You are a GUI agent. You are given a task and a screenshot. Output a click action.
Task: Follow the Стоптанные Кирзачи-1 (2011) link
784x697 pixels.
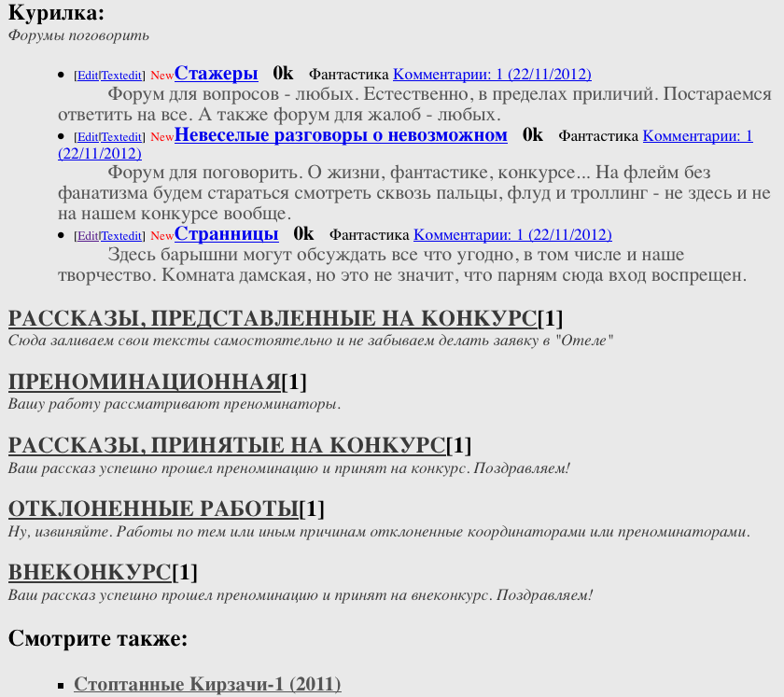point(207,684)
